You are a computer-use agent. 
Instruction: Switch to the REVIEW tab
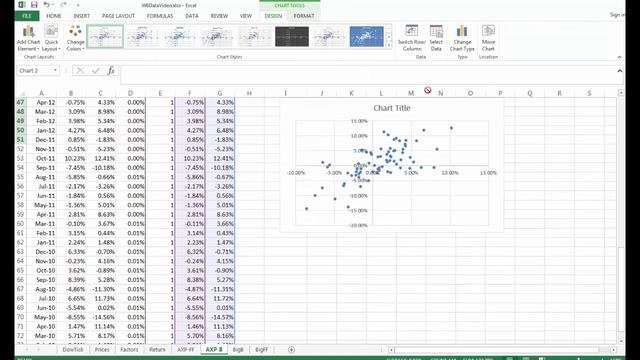pyautogui.click(x=219, y=16)
